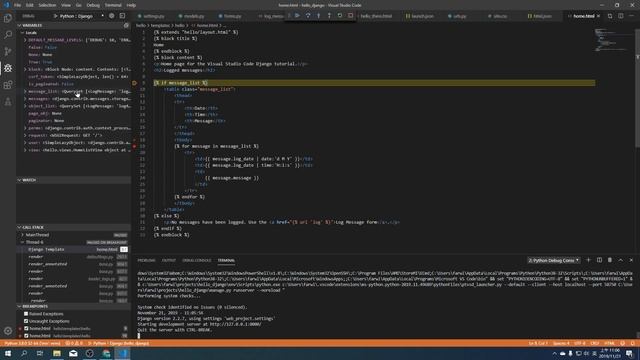Viewport: 640px width, 360px height.
Task: Switch to the Debug Console panel tab
Action: [x=197, y=260]
